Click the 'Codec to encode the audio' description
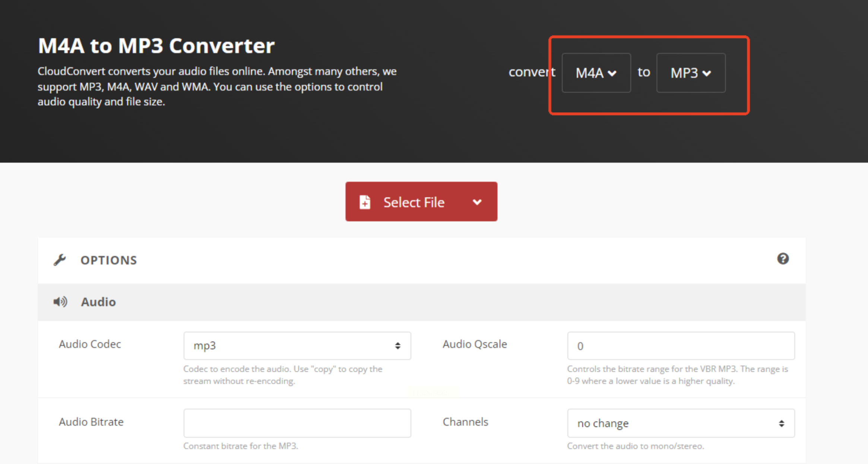868x464 pixels. 283,375
